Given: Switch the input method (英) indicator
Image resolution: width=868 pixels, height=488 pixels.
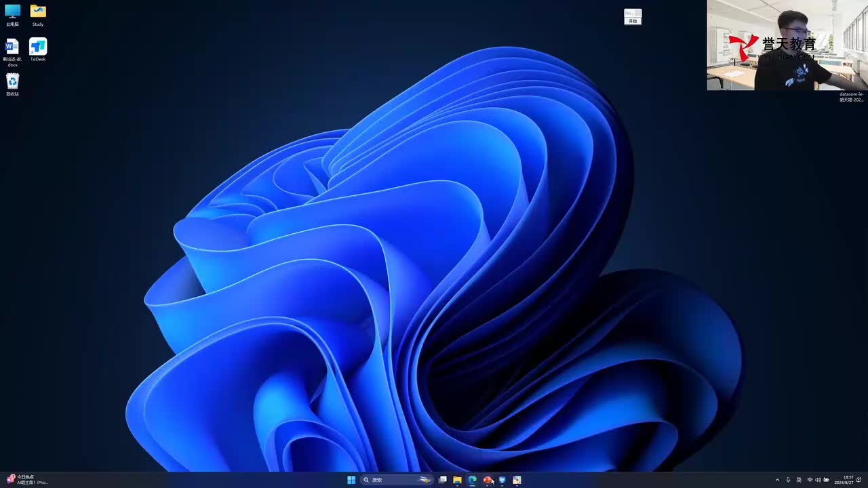Looking at the screenshot, I should (799, 480).
